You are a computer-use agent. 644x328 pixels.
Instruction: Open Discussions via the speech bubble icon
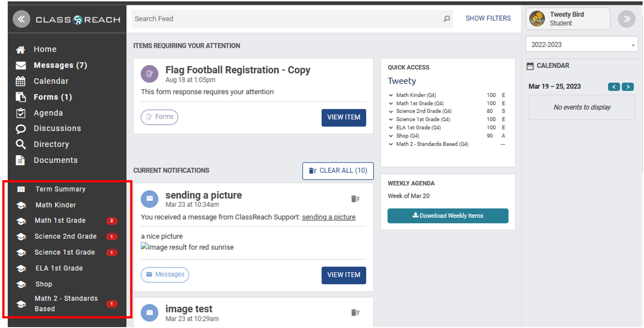point(20,128)
